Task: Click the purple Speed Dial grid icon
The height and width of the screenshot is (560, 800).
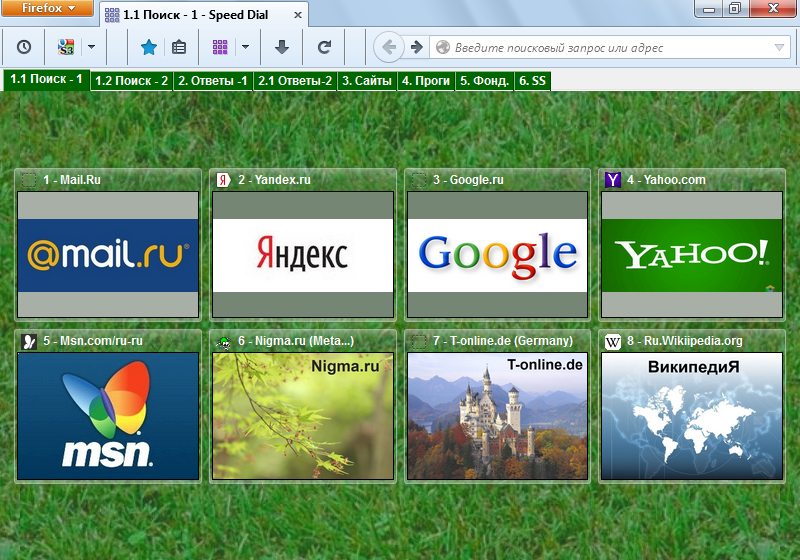Action: pos(220,47)
